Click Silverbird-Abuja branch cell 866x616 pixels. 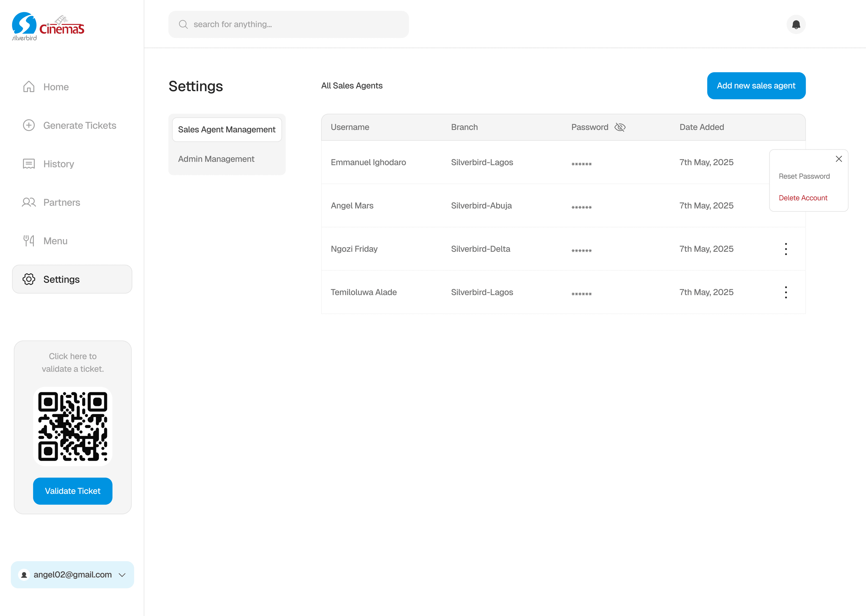coord(481,205)
